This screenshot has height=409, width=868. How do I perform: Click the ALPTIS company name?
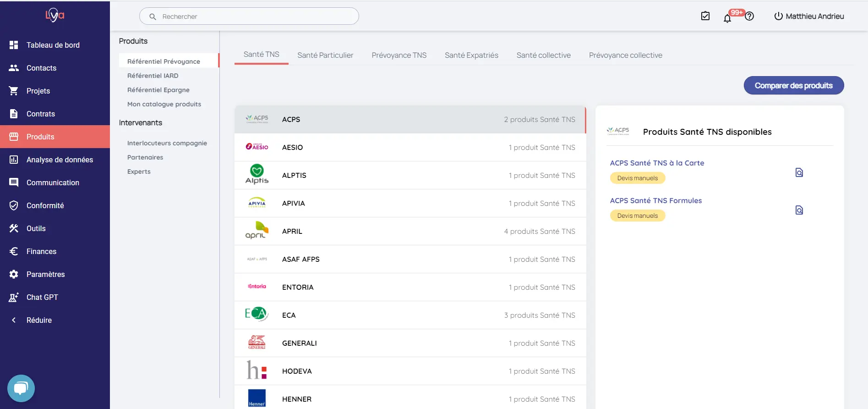[x=294, y=175]
